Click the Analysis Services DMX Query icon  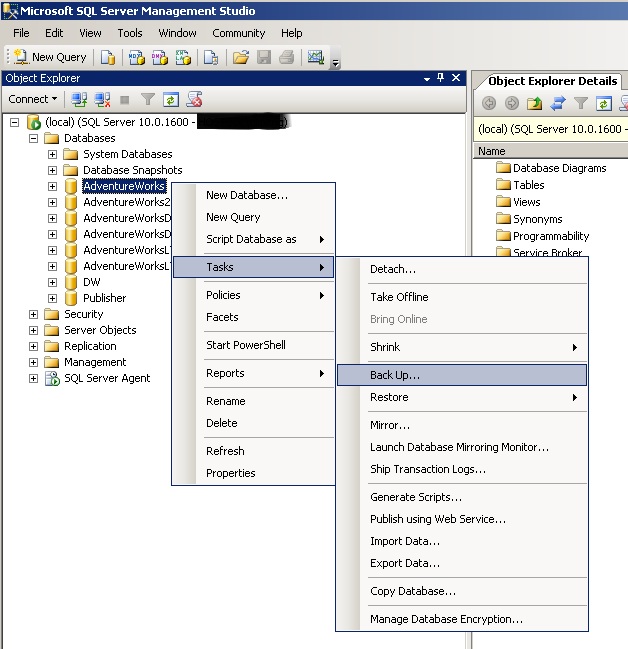click(160, 57)
